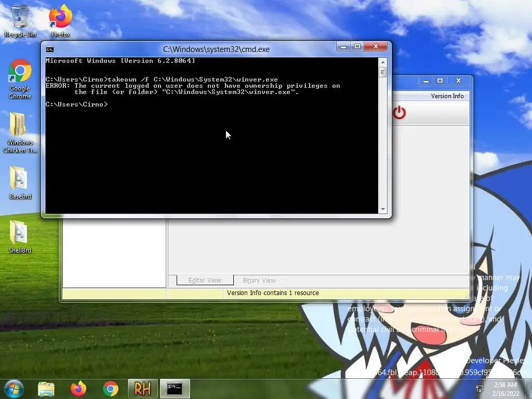Switch to Resource Hacker taskbar button
This screenshot has height=399, width=532.
click(x=142, y=389)
